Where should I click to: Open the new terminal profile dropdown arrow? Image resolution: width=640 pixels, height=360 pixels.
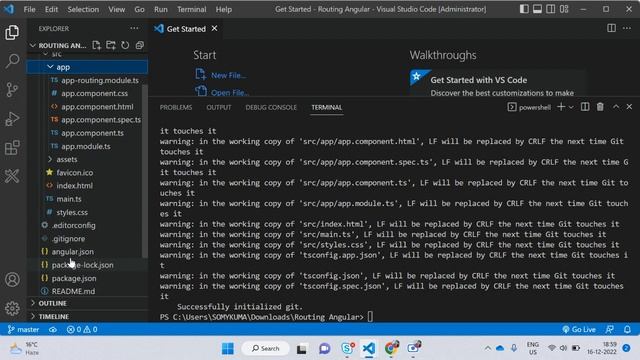click(571, 107)
